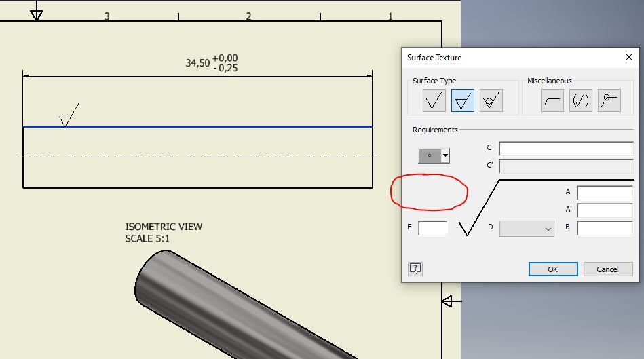Close the Surface Texture dialog window
This screenshot has width=644, height=359.
pyautogui.click(x=629, y=58)
